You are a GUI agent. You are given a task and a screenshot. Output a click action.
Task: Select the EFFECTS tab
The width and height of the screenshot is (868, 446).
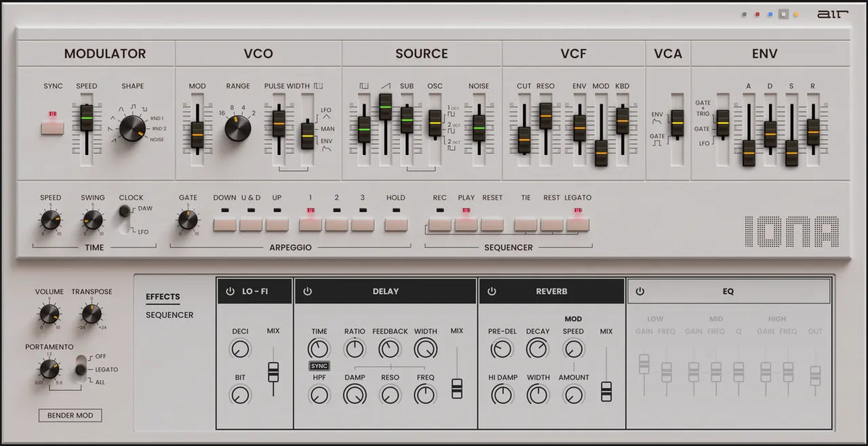click(163, 296)
